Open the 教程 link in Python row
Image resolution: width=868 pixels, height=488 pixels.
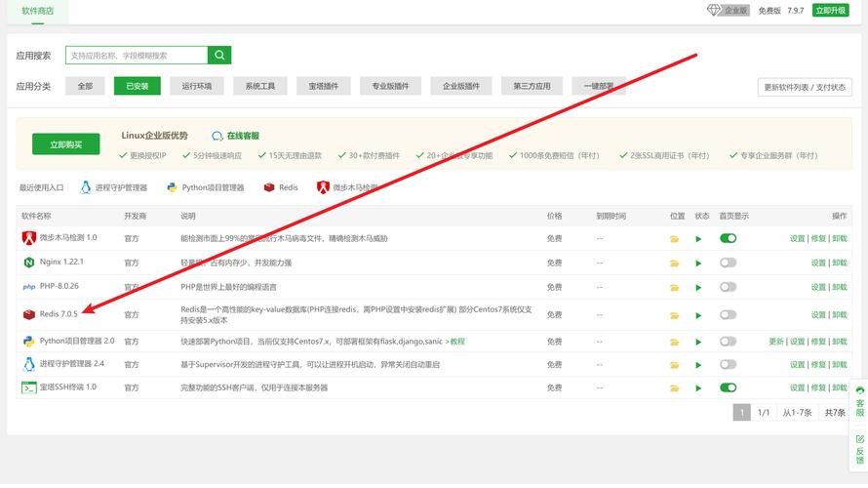point(455,342)
